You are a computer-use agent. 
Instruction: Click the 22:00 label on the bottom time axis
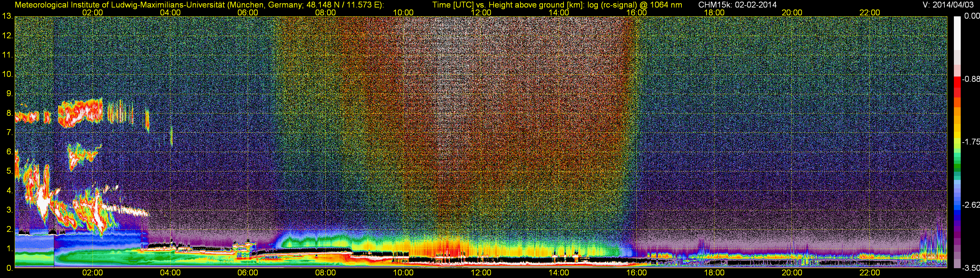[870, 273]
